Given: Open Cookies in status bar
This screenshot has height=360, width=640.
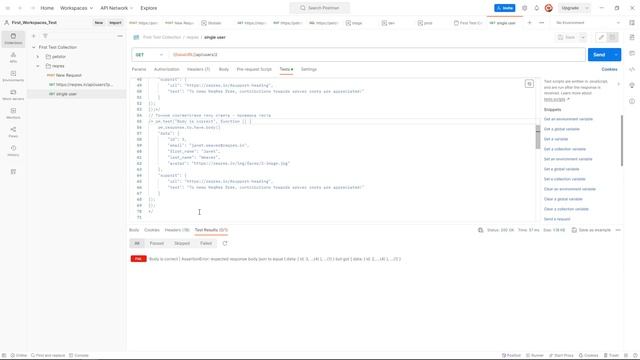Looking at the screenshot, I should tap(589, 356).
